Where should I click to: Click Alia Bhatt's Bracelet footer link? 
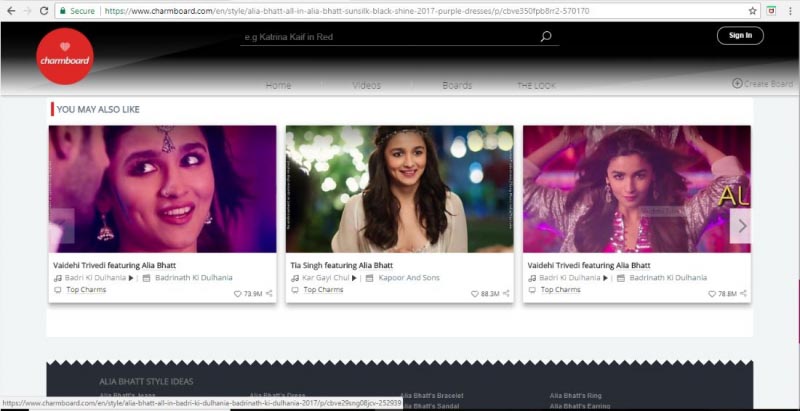coord(432,396)
